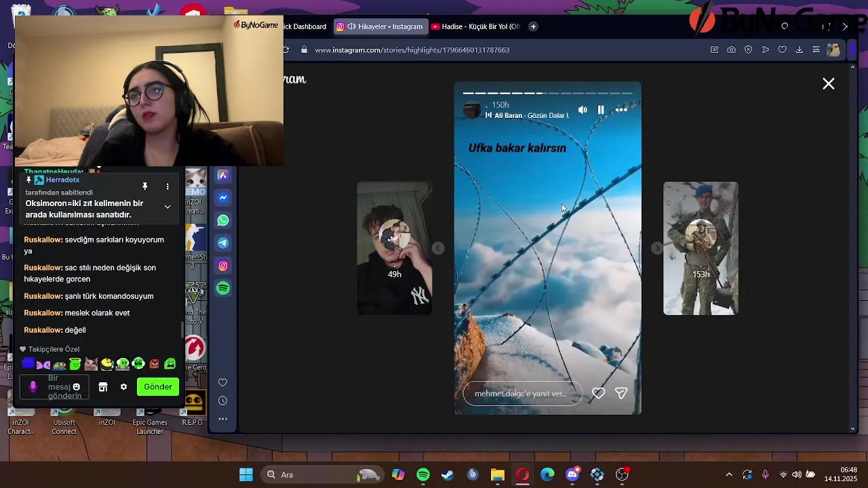Open a new browser tab
The image size is (868, 488).
(533, 26)
